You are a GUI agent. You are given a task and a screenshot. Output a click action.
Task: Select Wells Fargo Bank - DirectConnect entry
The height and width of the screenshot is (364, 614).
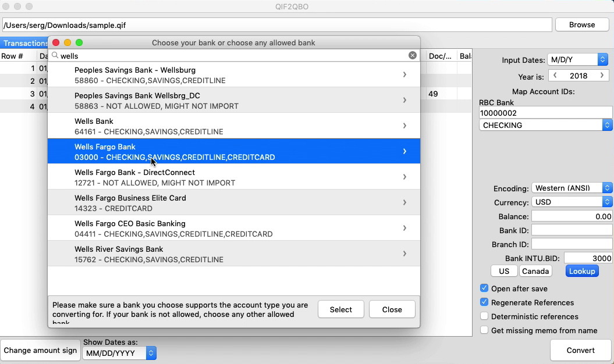(234, 177)
